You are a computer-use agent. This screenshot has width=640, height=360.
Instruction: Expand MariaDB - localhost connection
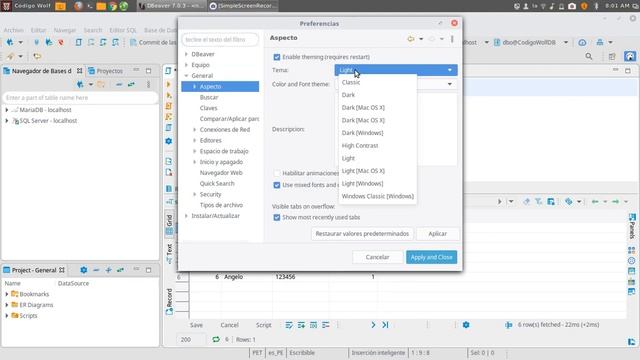(7, 110)
